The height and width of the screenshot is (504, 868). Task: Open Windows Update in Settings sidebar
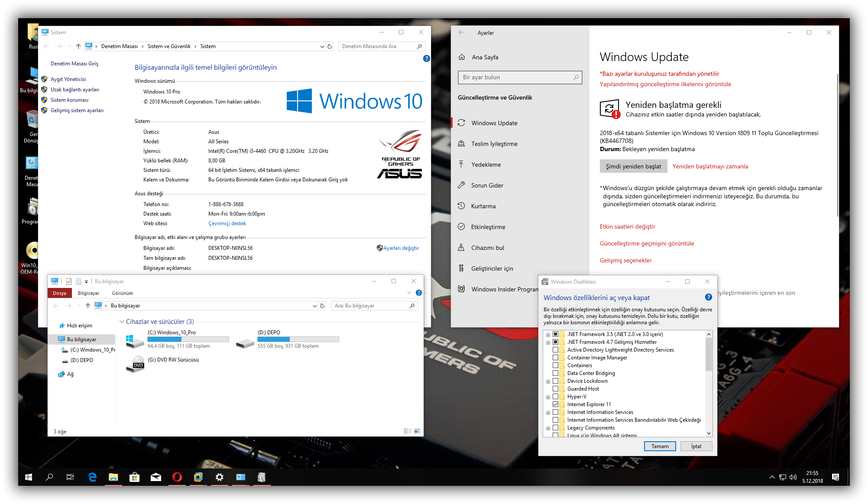[495, 123]
